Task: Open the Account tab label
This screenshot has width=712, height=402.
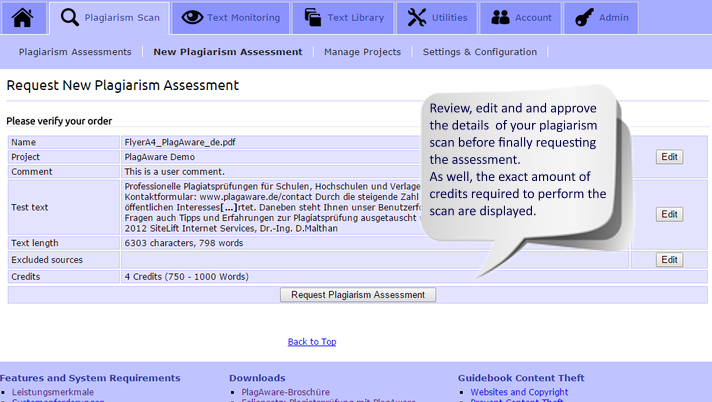Action: pos(533,18)
